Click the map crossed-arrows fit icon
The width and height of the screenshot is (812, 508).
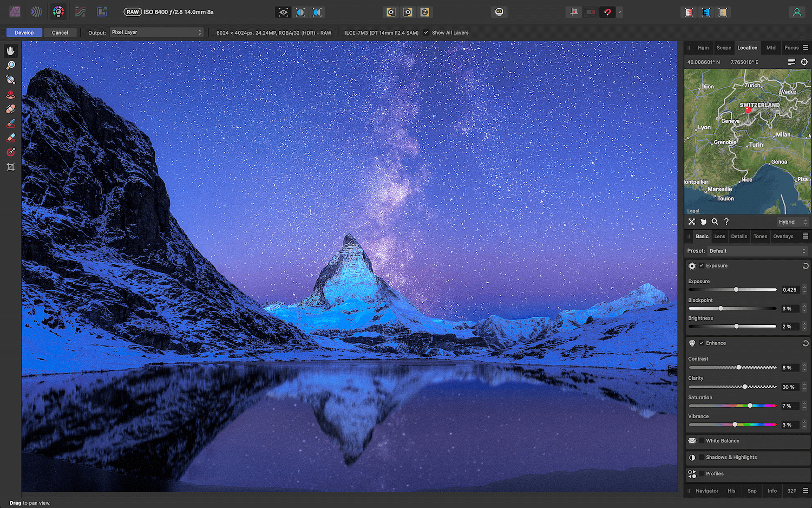pos(692,222)
